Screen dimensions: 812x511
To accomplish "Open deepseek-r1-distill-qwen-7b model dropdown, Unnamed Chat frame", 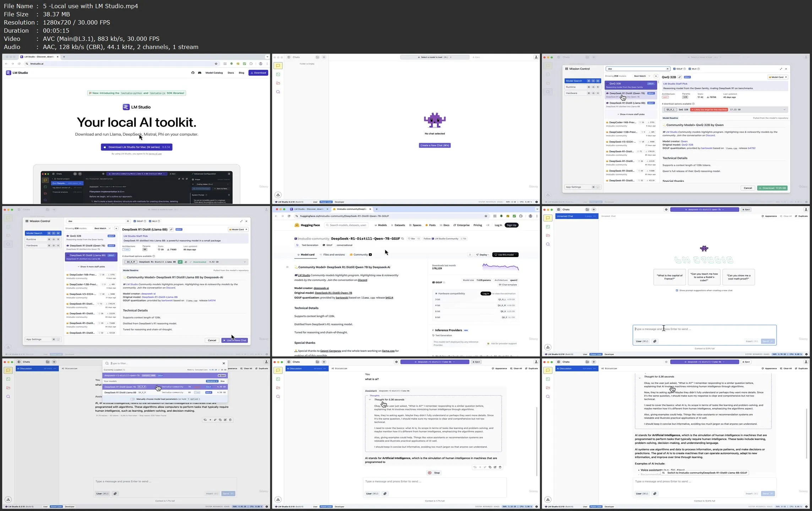I will pos(704,210).
